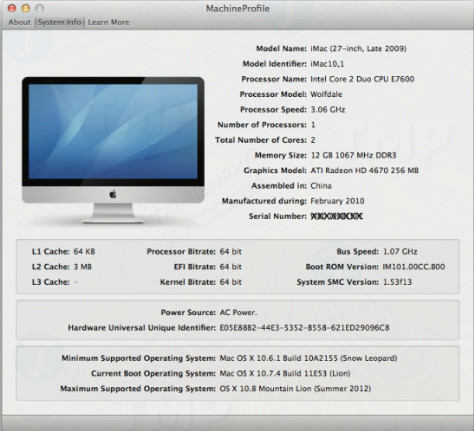474x431 pixels.
Task: Click the Power Source value AC Power.
Action: pos(238,313)
